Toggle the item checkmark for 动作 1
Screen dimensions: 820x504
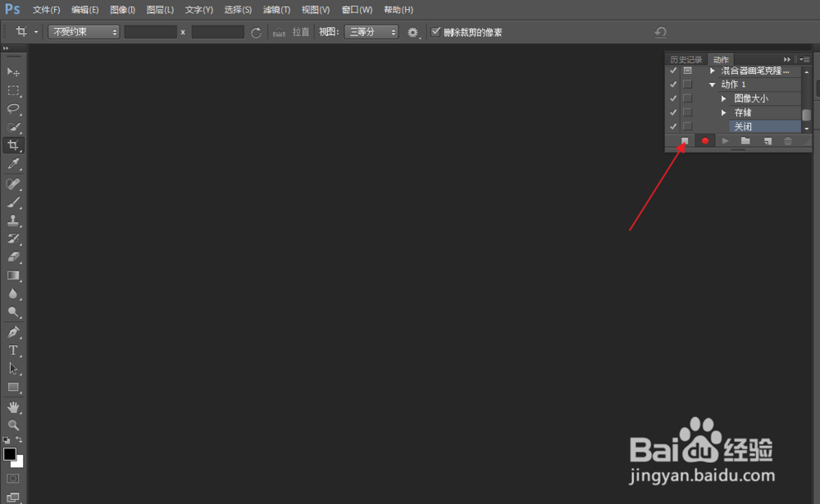673,84
